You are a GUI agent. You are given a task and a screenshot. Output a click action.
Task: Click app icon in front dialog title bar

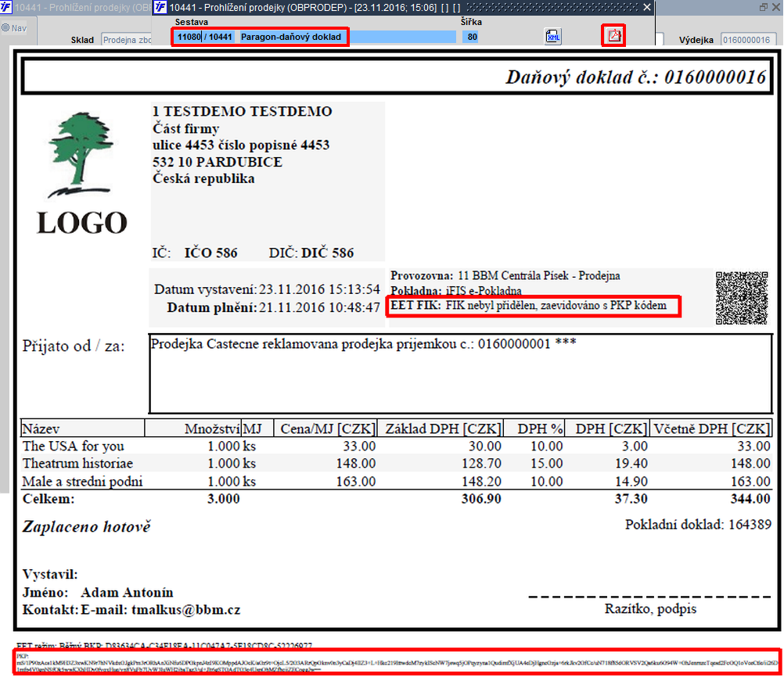tap(160, 7)
